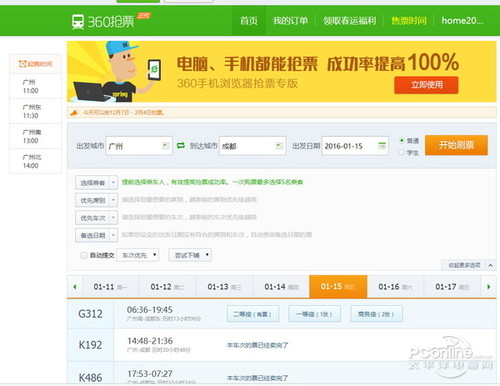
Task: Choose 一等座 for G312
Action: point(314,314)
